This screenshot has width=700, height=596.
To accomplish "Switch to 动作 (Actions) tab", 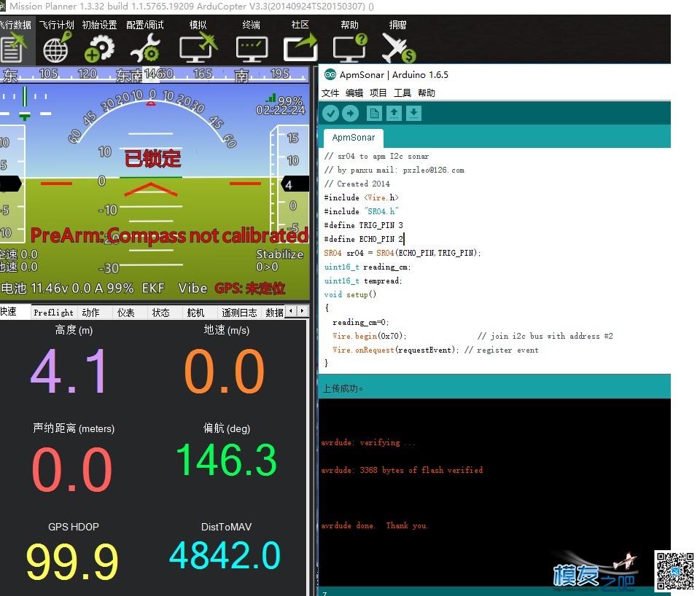I will 90,313.
